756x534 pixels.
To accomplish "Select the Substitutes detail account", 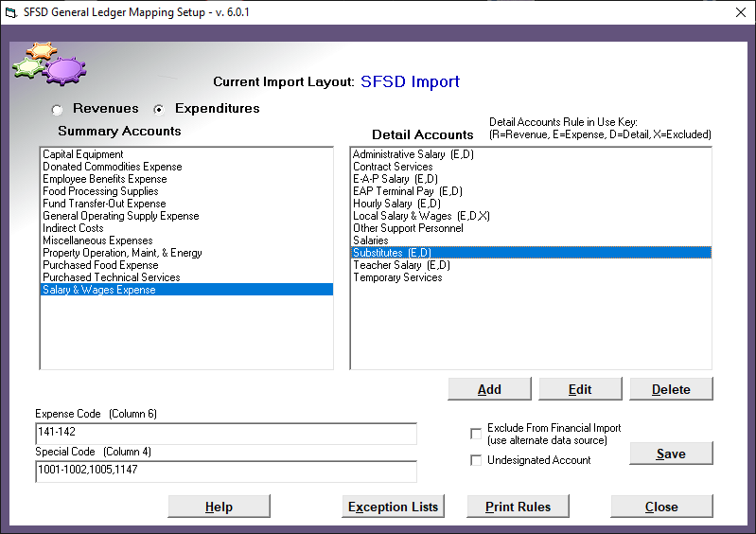I will click(x=531, y=253).
